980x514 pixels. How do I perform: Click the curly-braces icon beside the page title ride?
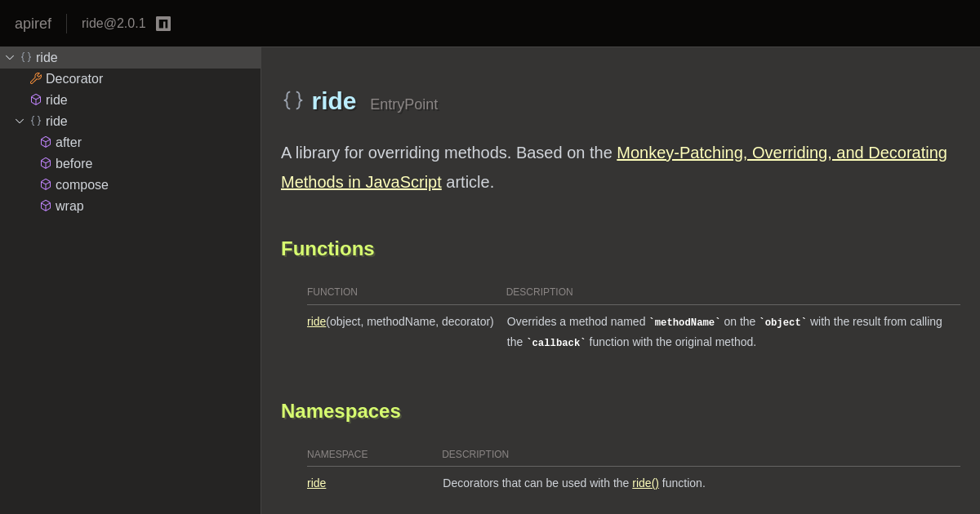coord(293,100)
